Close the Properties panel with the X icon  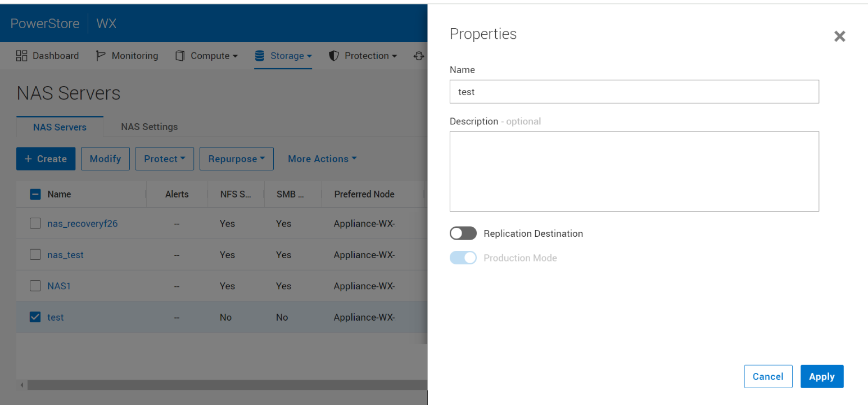coord(839,36)
